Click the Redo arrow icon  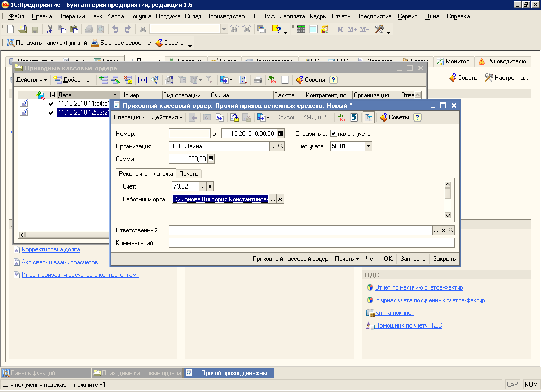pos(128,30)
